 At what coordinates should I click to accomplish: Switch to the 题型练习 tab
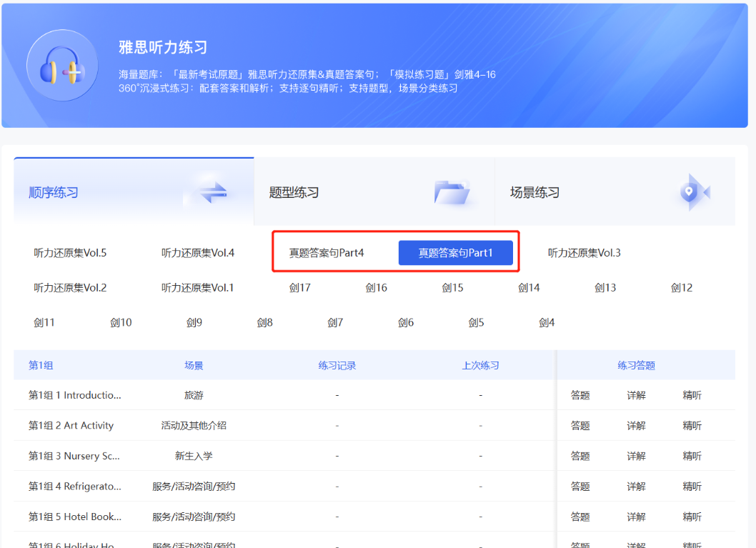[374, 191]
